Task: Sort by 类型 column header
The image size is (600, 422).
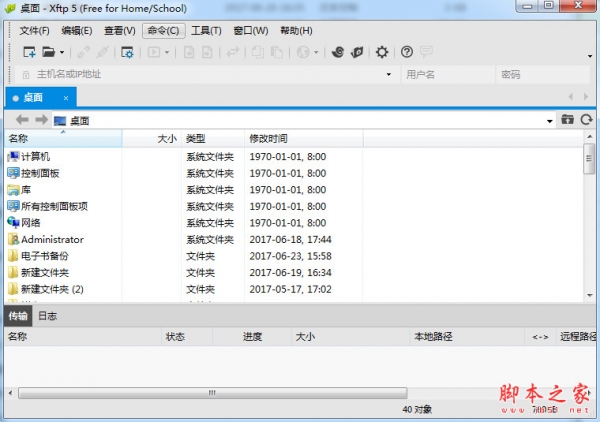Action: (213, 138)
